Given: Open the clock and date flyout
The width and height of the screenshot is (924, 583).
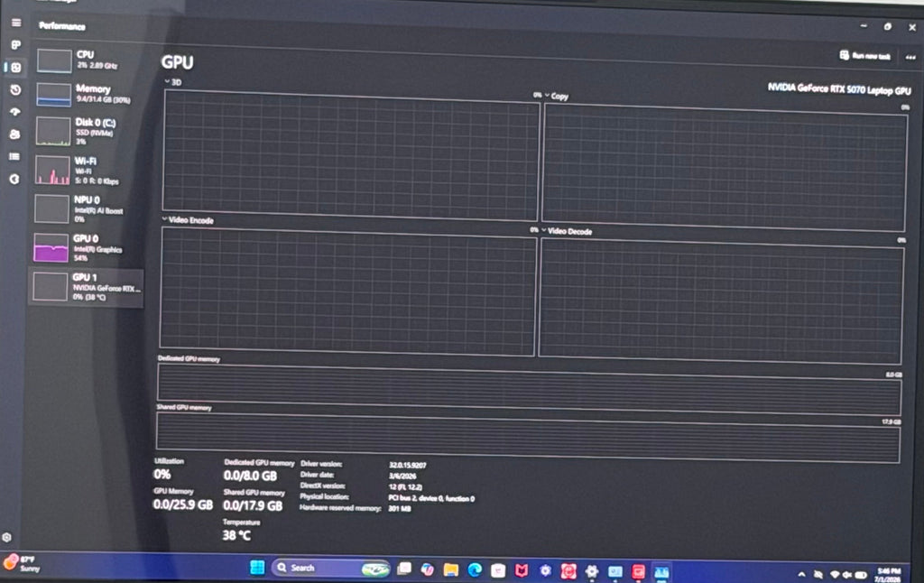Looking at the screenshot, I should [888, 575].
